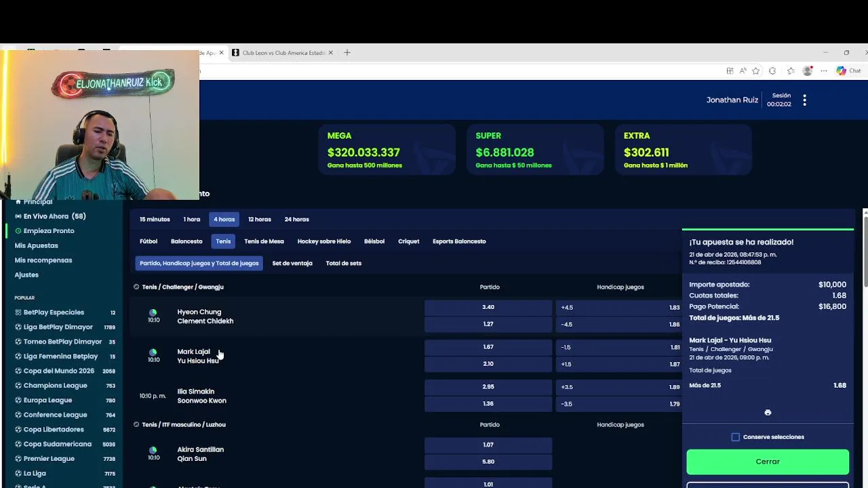The width and height of the screenshot is (868, 488).
Task: Click -3.5 handicap for Soonwoo Kwon
Action: [619, 404]
